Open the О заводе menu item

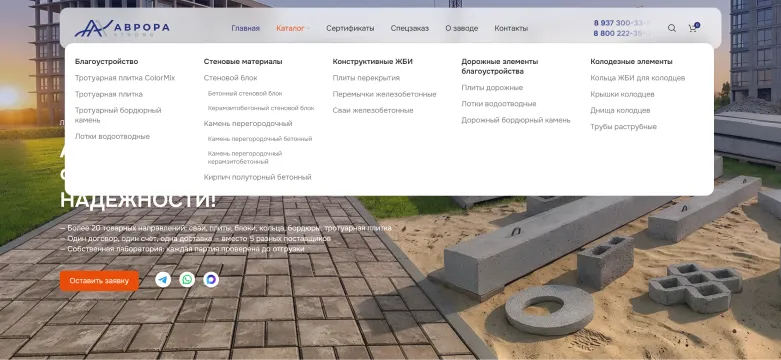tap(462, 28)
